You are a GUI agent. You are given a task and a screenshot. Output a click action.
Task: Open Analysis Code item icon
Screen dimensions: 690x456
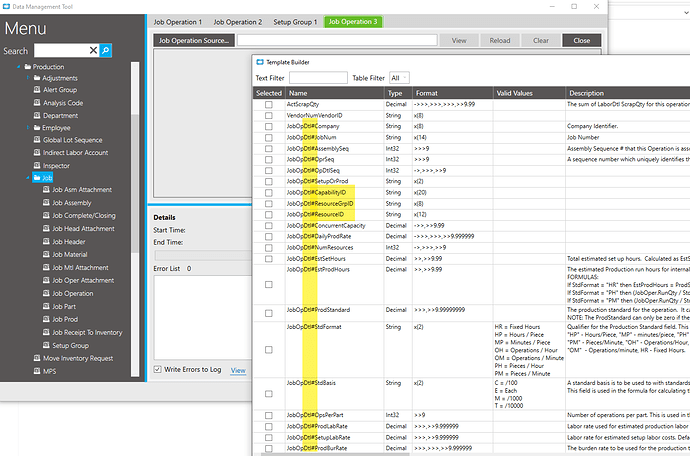37,103
